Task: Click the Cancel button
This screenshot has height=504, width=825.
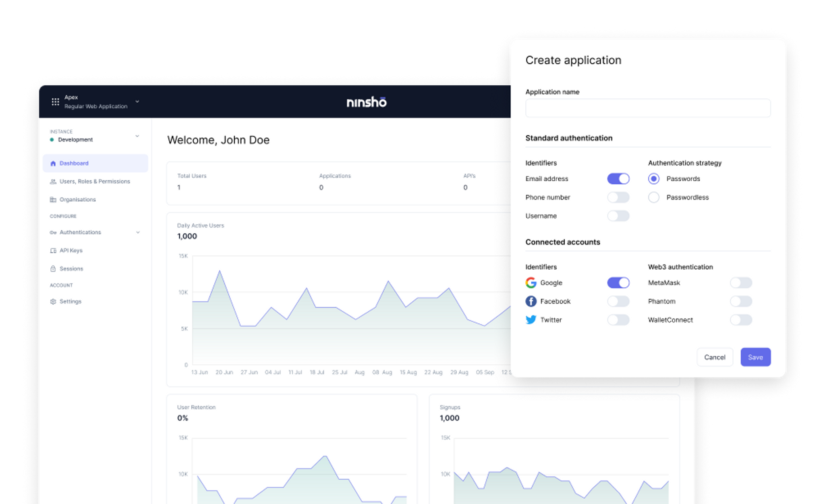Action: [x=715, y=357]
